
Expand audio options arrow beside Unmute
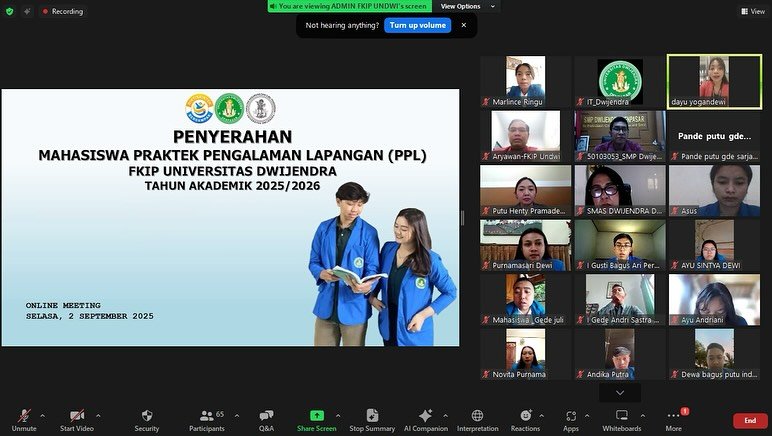[x=44, y=414]
